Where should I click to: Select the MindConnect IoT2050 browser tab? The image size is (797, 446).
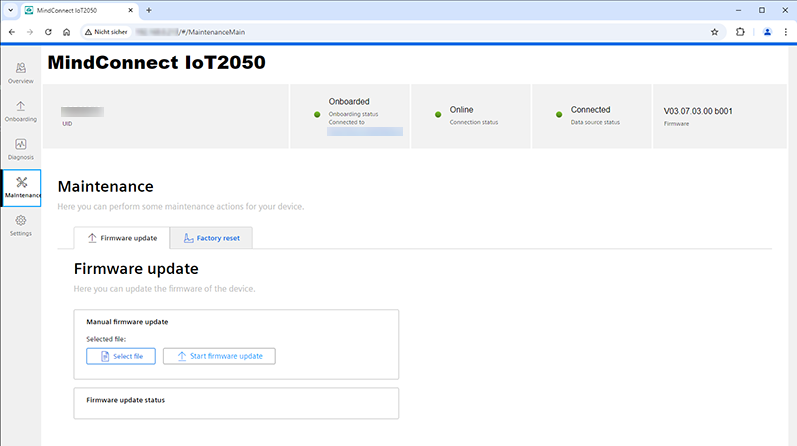[x=79, y=10]
